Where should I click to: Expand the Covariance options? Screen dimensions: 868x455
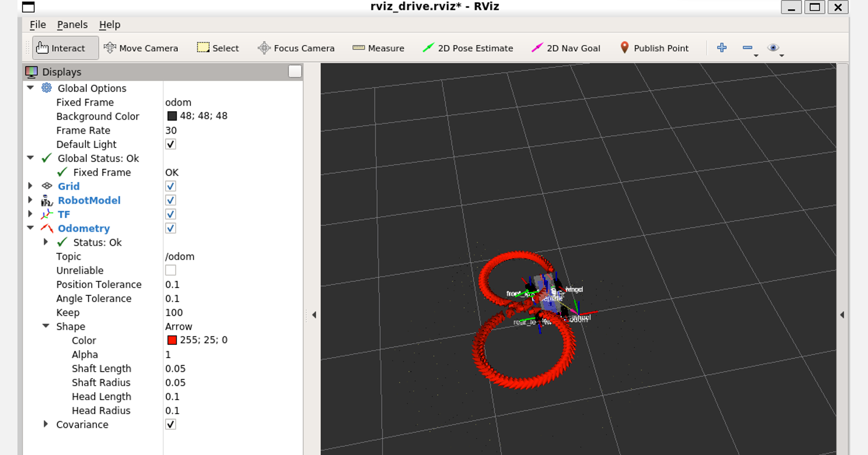click(46, 424)
